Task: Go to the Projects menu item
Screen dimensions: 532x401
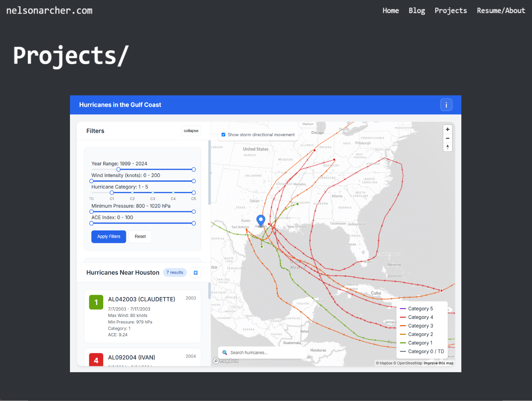Action: click(x=450, y=11)
